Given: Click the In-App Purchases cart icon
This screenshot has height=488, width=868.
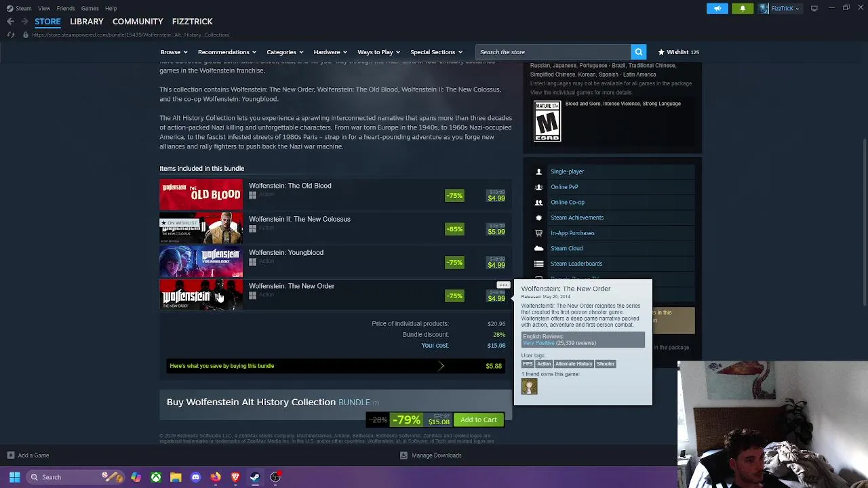Looking at the screenshot, I should point(538,233).
